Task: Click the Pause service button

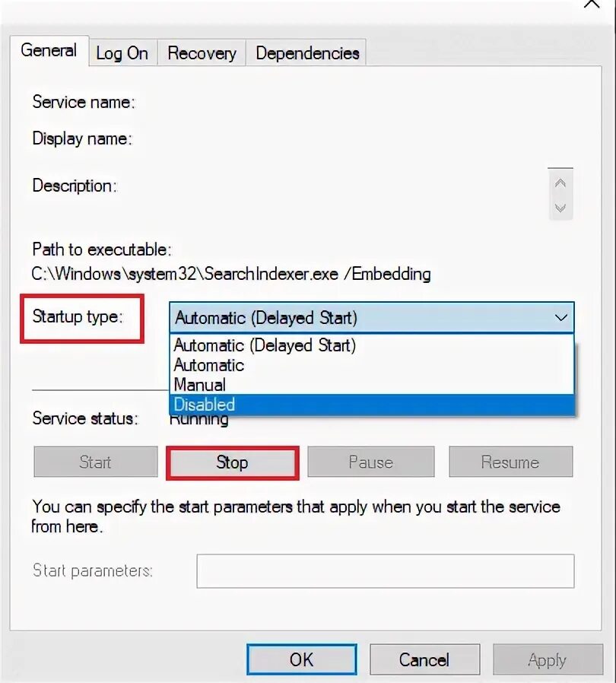Action: (x=371, y=462)
